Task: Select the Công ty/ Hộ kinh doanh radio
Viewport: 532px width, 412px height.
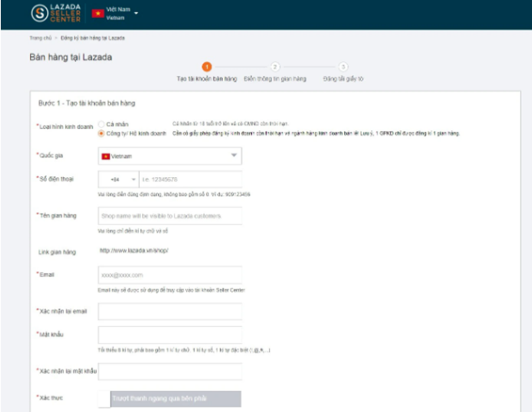Action: [x=101, y=133]
